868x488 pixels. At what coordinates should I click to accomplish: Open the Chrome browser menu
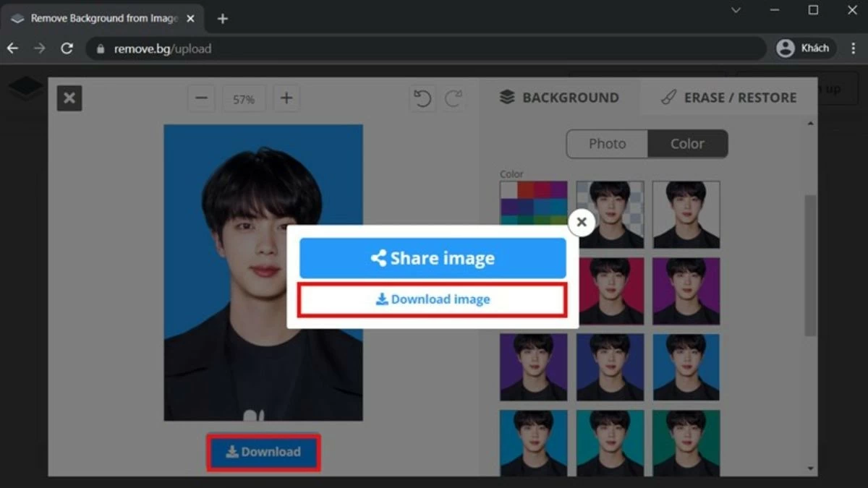pos(855,48)
